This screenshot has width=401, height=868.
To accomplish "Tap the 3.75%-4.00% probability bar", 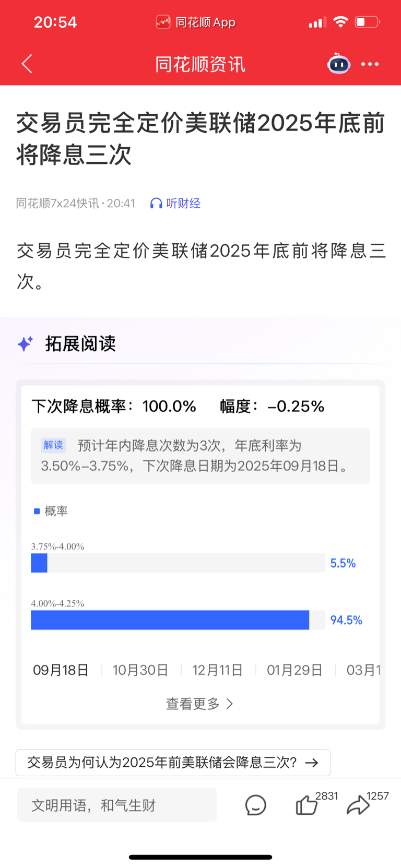I will point(178,563).
